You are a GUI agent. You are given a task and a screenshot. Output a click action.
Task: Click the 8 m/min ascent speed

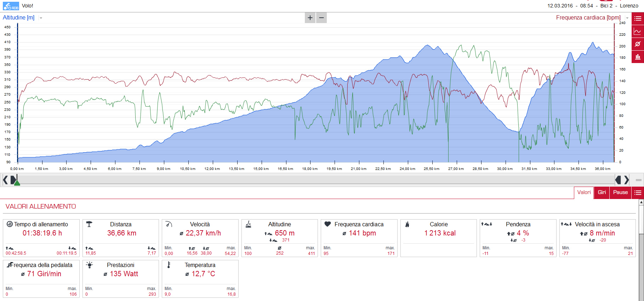point(602,233)
